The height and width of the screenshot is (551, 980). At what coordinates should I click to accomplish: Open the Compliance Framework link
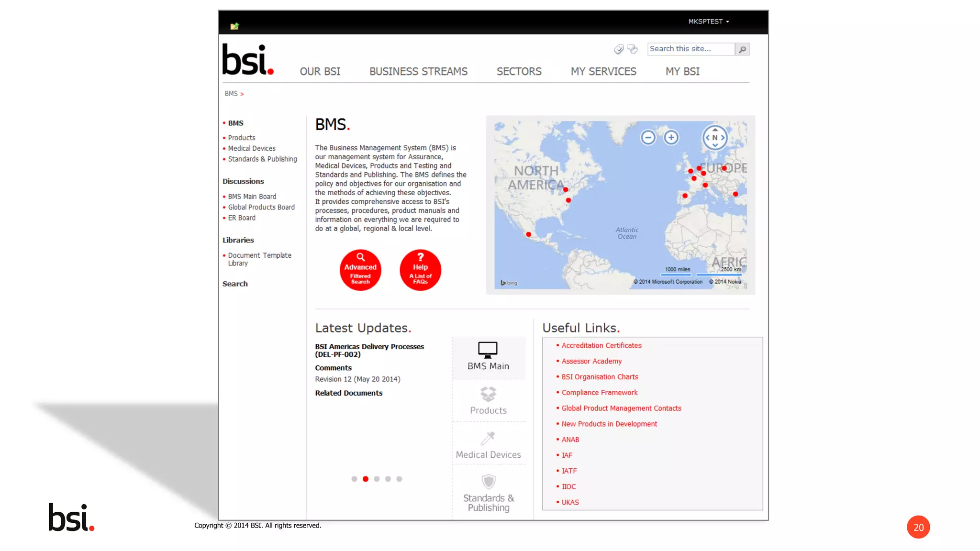(600, 393)
